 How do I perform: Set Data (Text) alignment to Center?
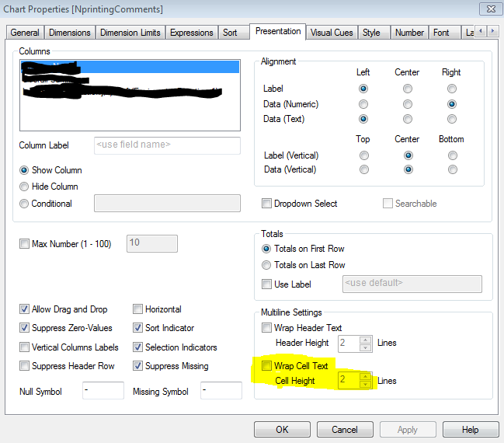[x=408, y=119]
